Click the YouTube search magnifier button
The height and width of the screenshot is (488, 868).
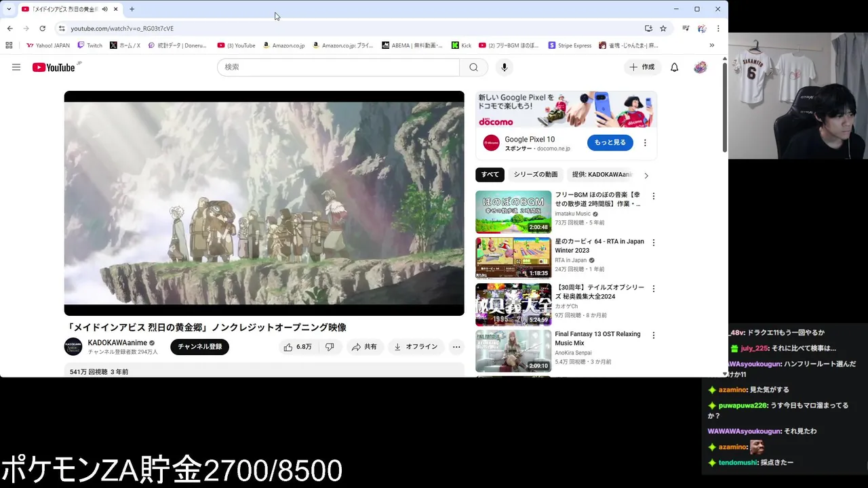pos(473,67)
